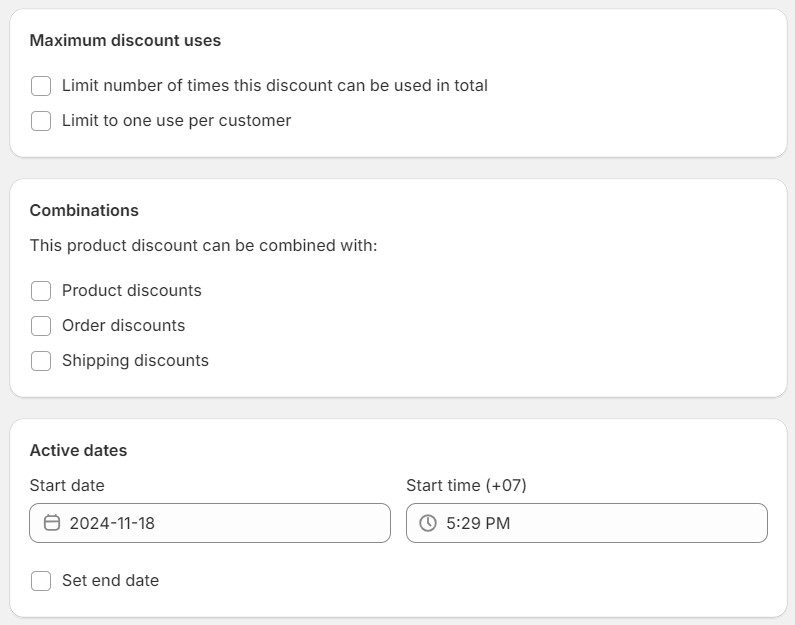
Task: Click the "Limit to one use per customer" label
Action: 176,121
